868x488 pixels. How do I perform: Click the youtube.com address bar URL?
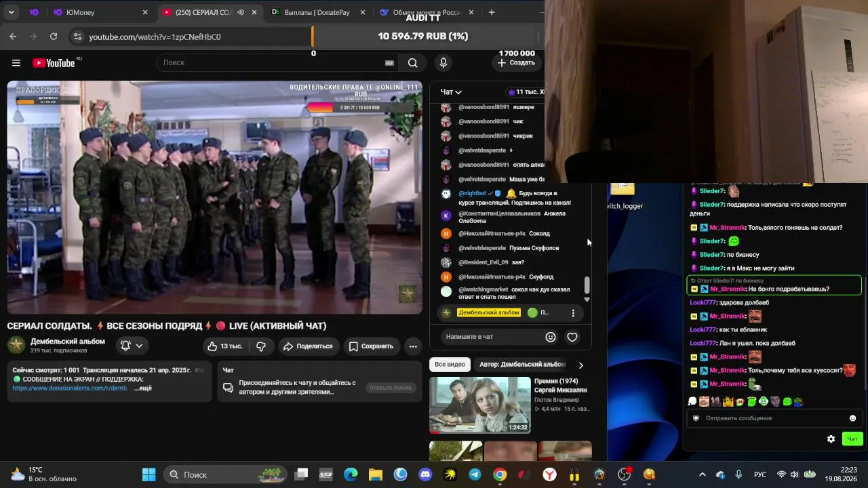[x=155, y=37]
